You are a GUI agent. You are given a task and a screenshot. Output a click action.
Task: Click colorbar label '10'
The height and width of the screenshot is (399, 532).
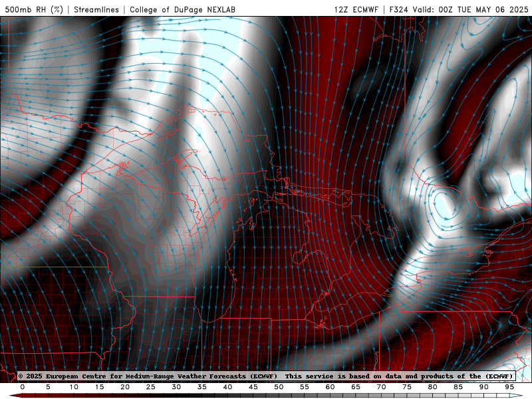pos(74,387)
